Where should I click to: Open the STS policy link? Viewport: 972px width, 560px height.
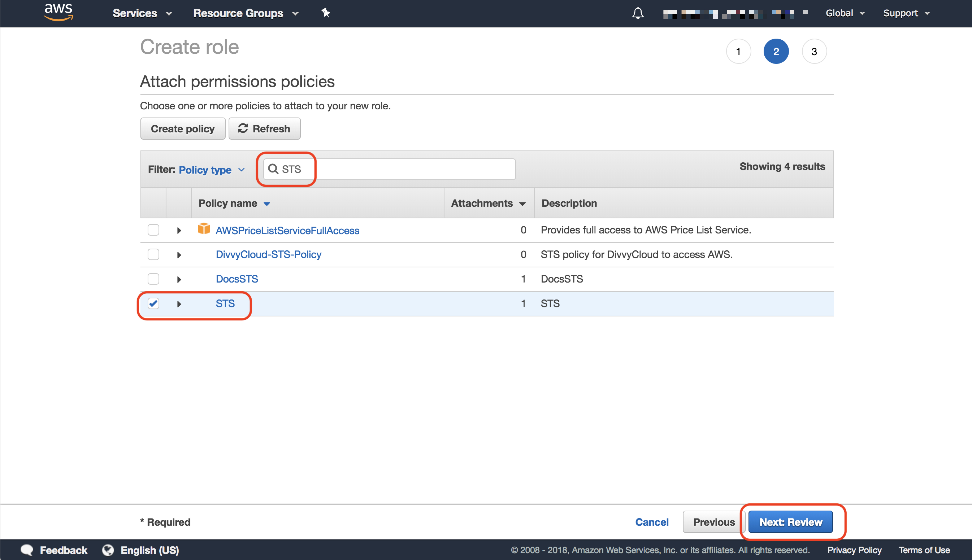[x=225, y=303]
